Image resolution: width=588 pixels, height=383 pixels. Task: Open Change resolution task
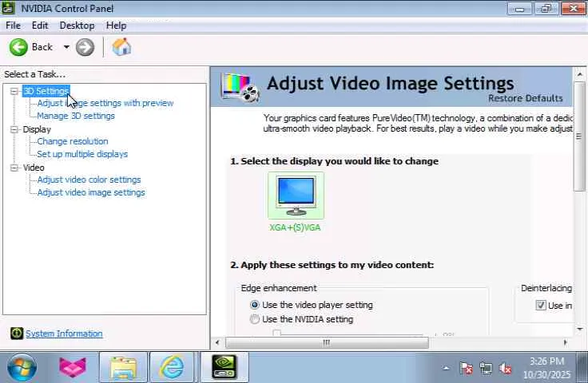click(73, 141)
